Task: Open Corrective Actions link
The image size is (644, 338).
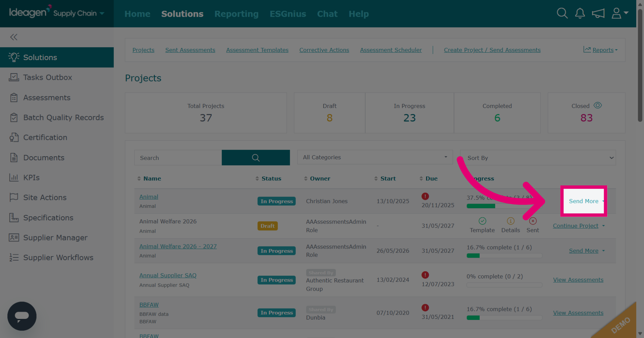Action: [x=324, y=50]
